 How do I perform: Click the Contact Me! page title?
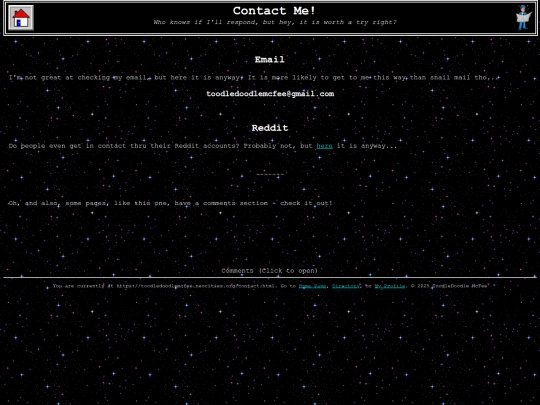[274, 11]
